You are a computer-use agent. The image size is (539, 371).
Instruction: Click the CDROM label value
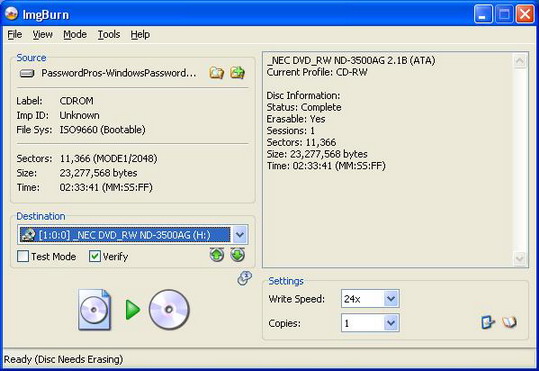point(77,101)
